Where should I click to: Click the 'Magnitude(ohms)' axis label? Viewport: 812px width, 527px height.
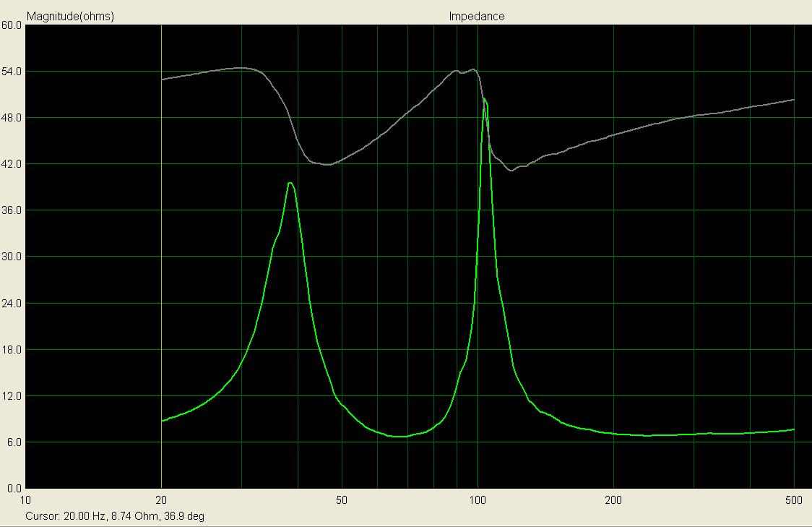(x=70, y=16)
